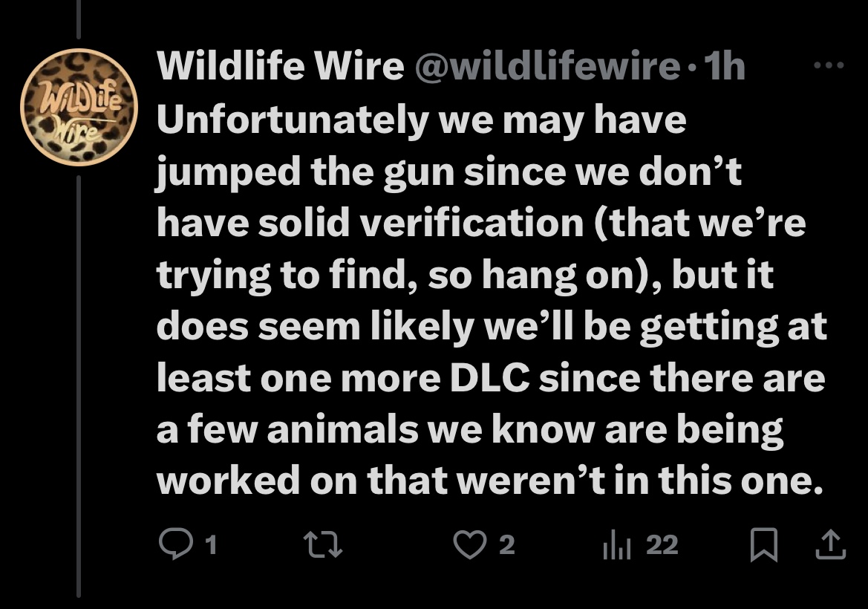The height and width of the screenshot is (609, 868).
Task: Open the @wildlifewire handle link
Action: click(547, 66)
